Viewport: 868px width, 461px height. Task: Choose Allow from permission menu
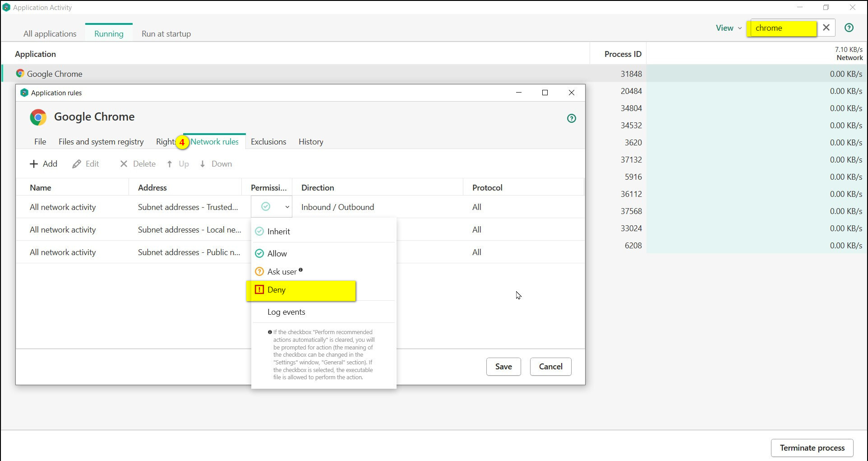pos(323,253)
